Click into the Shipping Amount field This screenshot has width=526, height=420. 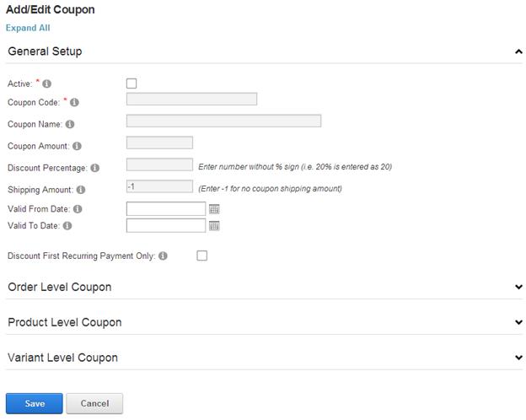click(159, 186)
